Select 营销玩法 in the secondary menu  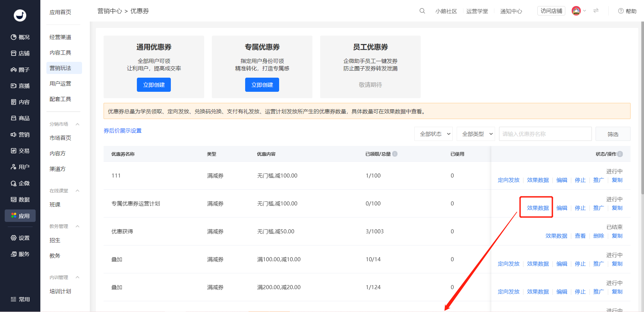61,68
